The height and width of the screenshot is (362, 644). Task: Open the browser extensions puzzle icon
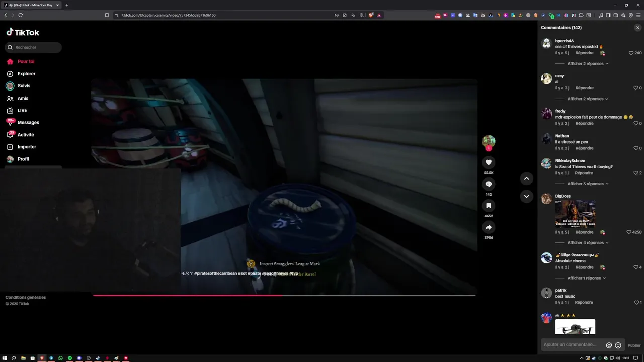[581, 15]
